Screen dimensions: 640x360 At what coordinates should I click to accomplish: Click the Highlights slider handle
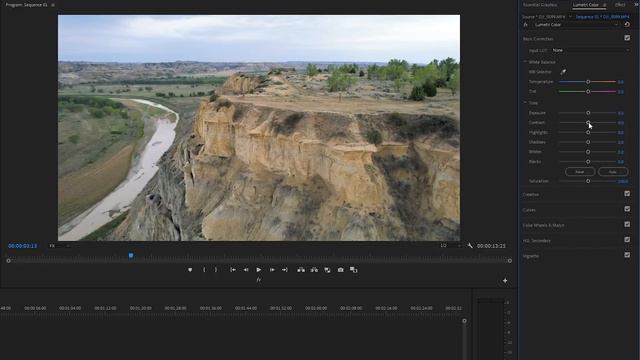(588, 133)
